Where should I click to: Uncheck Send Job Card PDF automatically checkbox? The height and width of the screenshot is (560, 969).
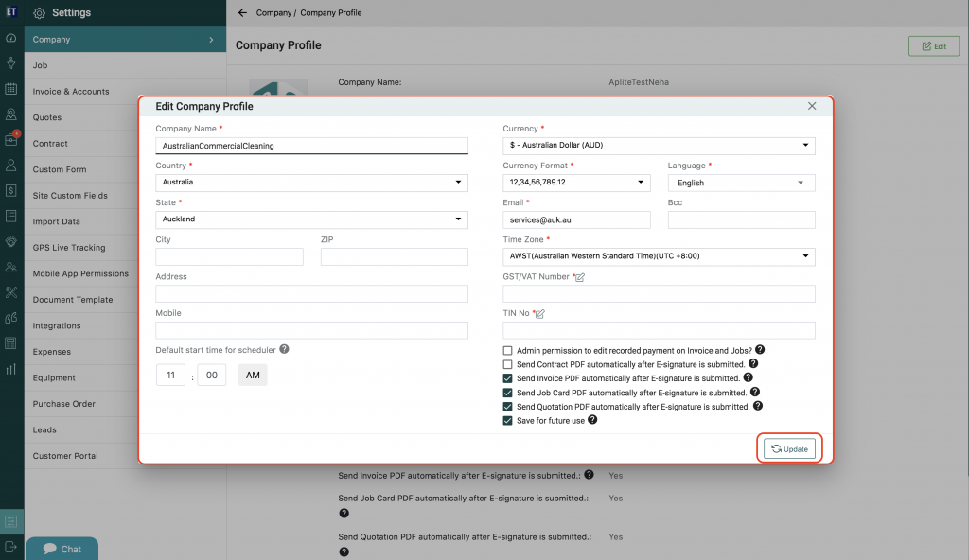point(507,393)
